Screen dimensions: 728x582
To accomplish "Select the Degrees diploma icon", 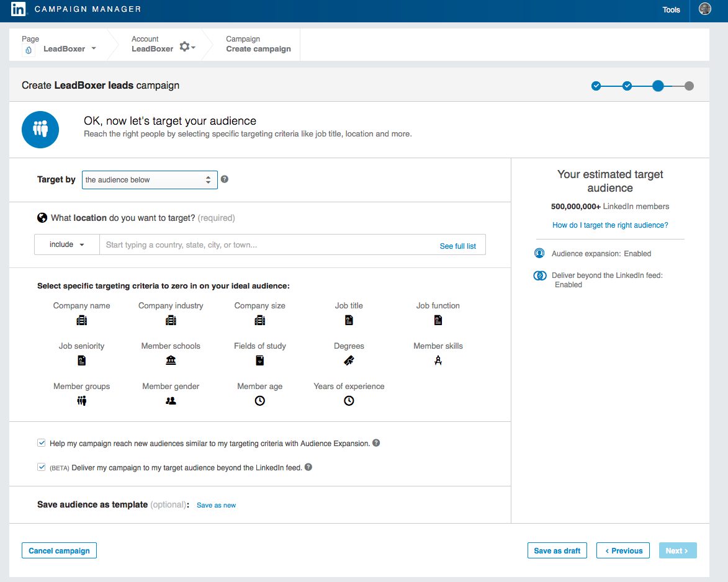I will pos(349,360).
